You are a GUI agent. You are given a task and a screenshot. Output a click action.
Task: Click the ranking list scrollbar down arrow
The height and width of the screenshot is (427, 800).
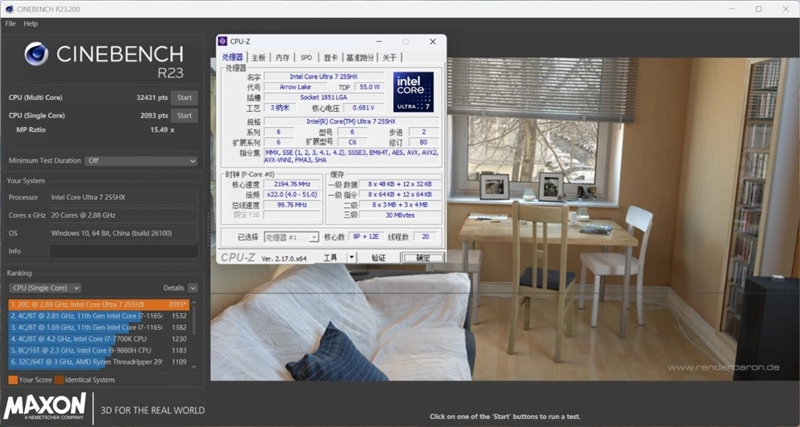click(193, 367)
